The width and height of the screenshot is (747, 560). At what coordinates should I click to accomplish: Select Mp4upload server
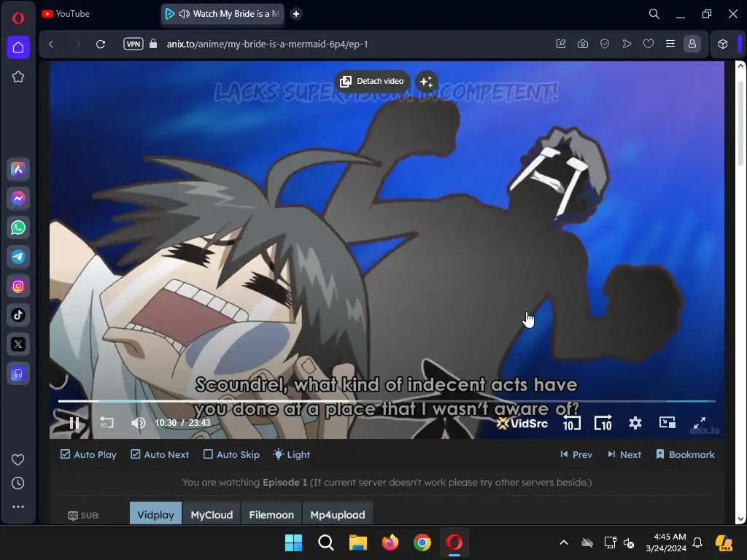click(338, 514)
